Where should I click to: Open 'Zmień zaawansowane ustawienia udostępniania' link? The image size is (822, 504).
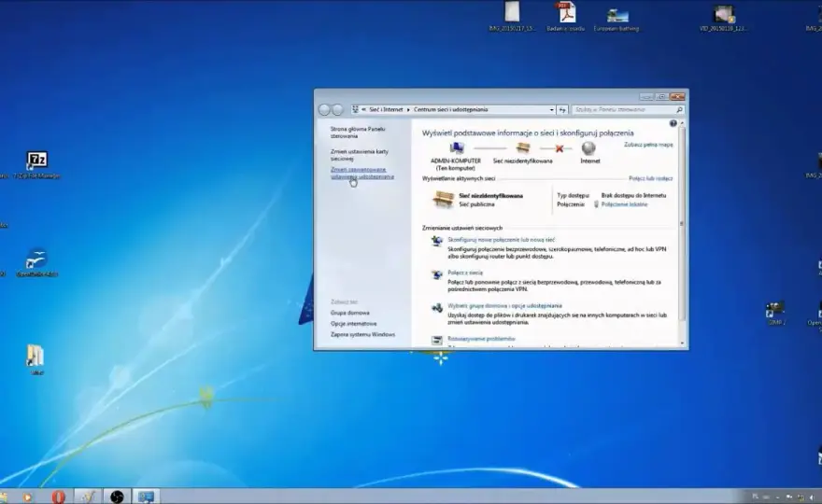pos(361,173)
